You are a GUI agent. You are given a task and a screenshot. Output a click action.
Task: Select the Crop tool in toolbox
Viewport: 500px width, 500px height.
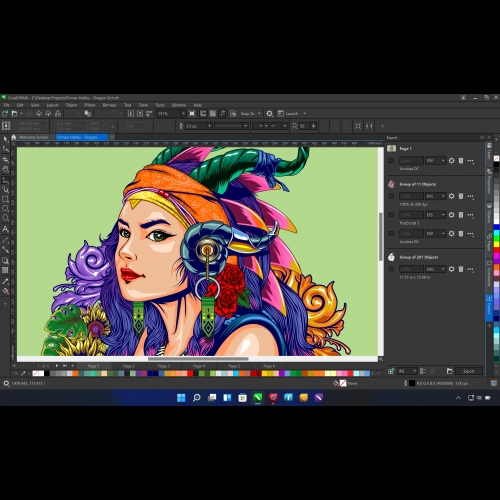5,159
